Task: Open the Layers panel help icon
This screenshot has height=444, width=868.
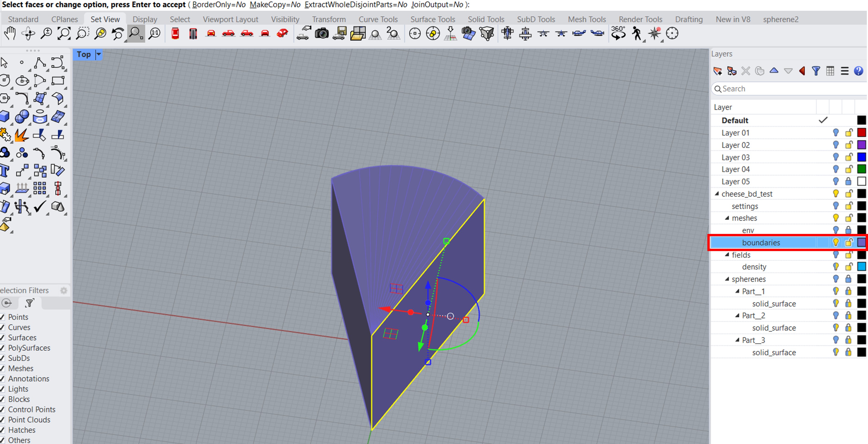Action: point(858,71)
